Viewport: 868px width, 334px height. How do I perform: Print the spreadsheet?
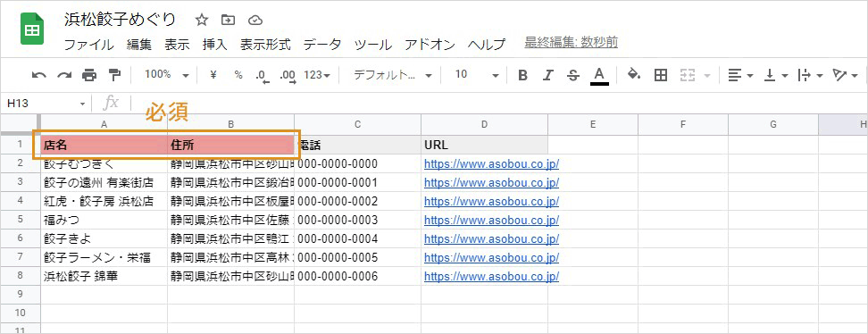pyautogui.click(x=89, y=75)
